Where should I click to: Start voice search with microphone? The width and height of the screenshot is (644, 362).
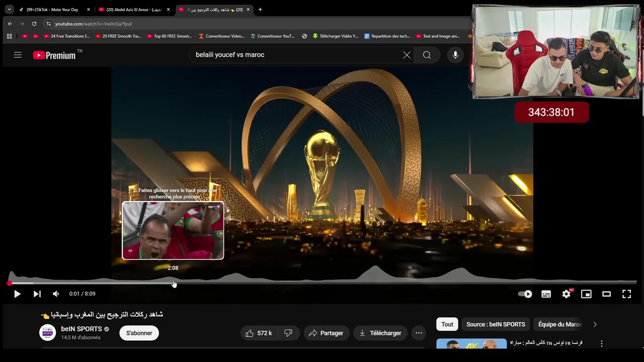(455, 55)
